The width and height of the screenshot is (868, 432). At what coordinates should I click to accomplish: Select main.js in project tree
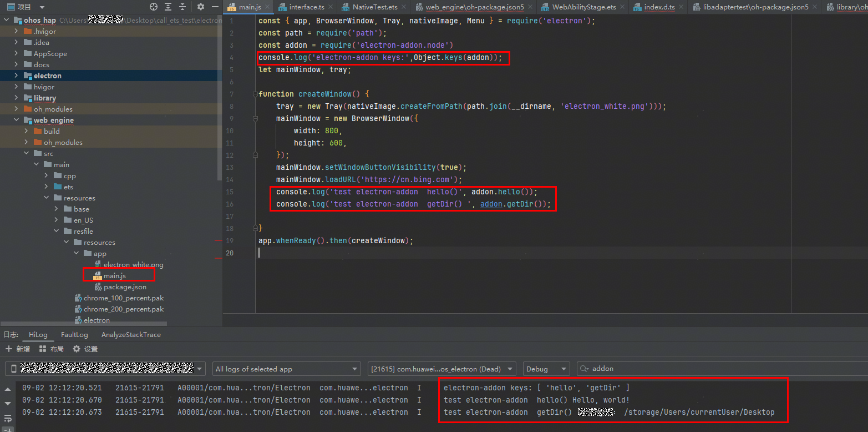(x=114, y=275)
